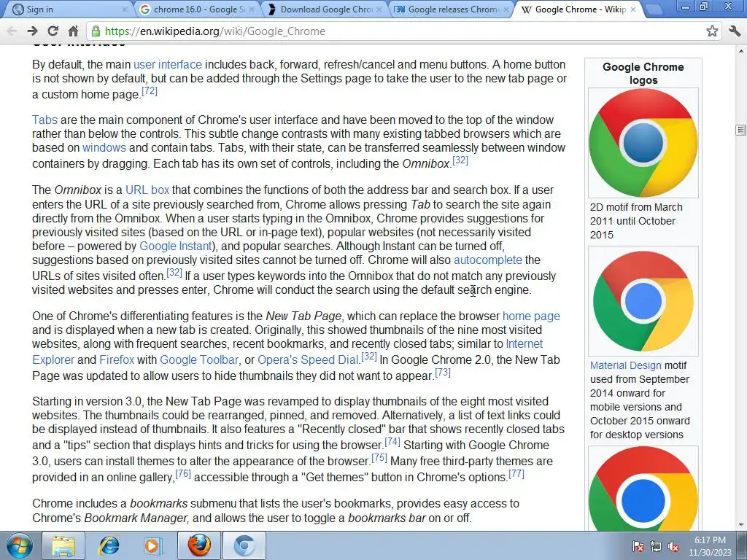
Task: Close the Sign in tab
Action: coord(124,9)
